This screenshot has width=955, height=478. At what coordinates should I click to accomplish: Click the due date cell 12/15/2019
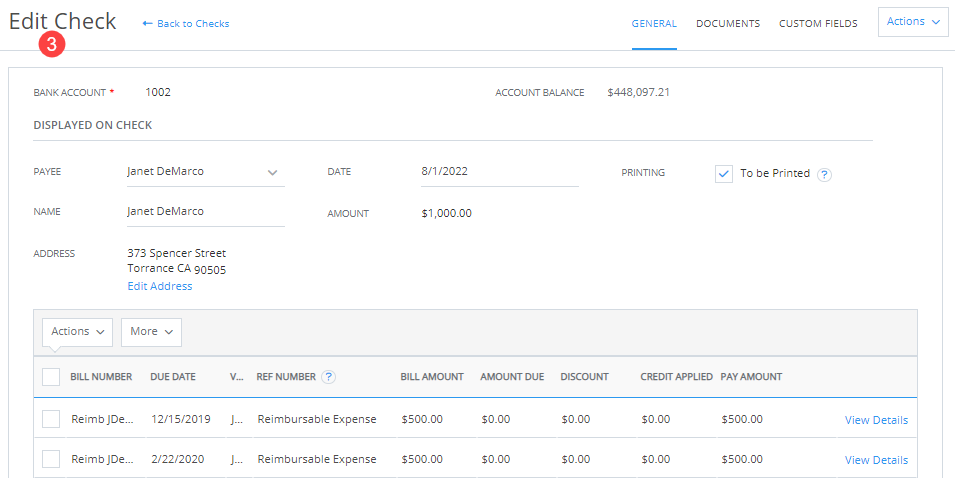pos(181,420)
